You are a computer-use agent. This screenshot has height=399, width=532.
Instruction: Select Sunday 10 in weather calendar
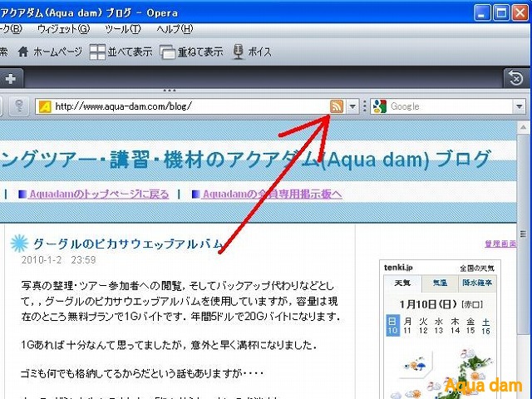coord(392,326)
